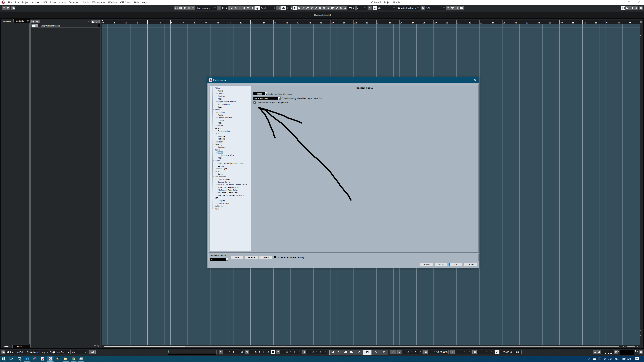Click the Audio Pre-Record Seconds value field
The width and height of the screenshot is (644, 362).
[x=259, y=94]
